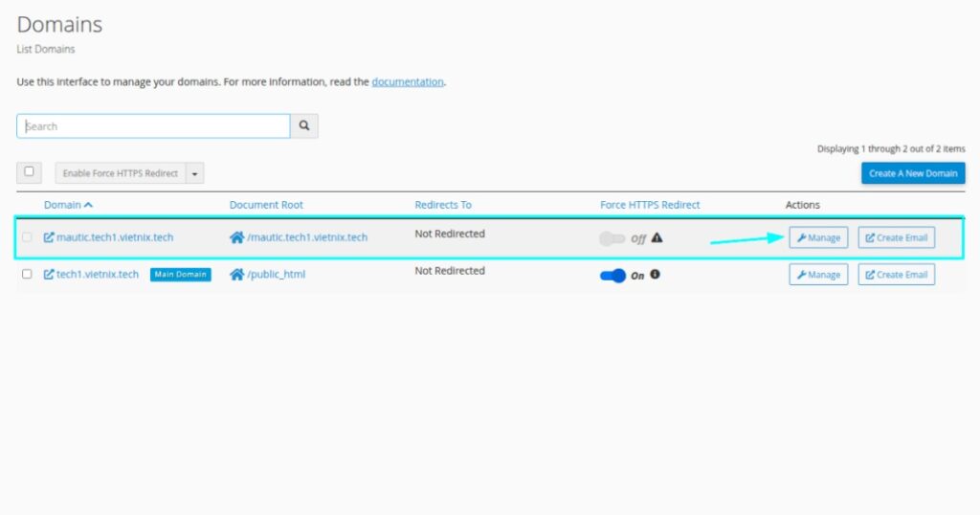Click sort arrow next to Domain header

click(89, 205)
